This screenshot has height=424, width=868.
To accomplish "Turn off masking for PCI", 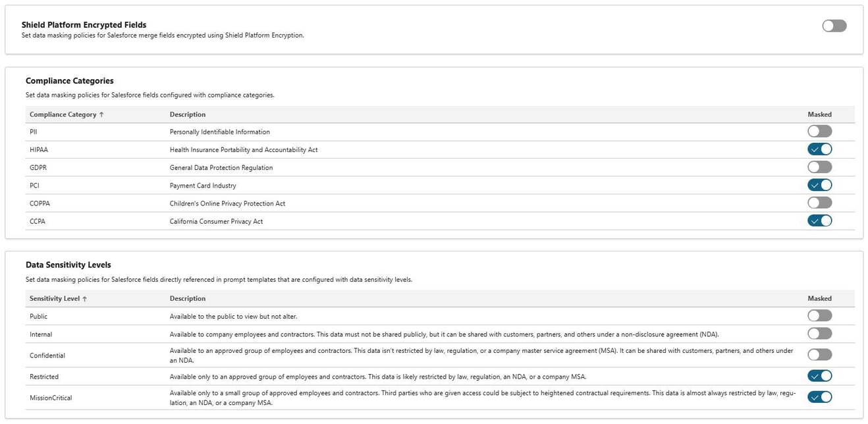I will pos(819,184).
